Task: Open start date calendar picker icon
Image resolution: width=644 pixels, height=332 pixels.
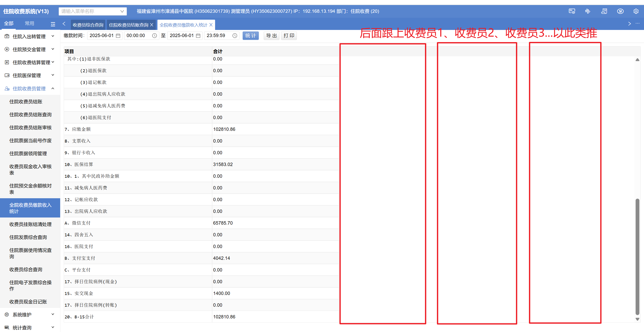Action: point(118,36)
